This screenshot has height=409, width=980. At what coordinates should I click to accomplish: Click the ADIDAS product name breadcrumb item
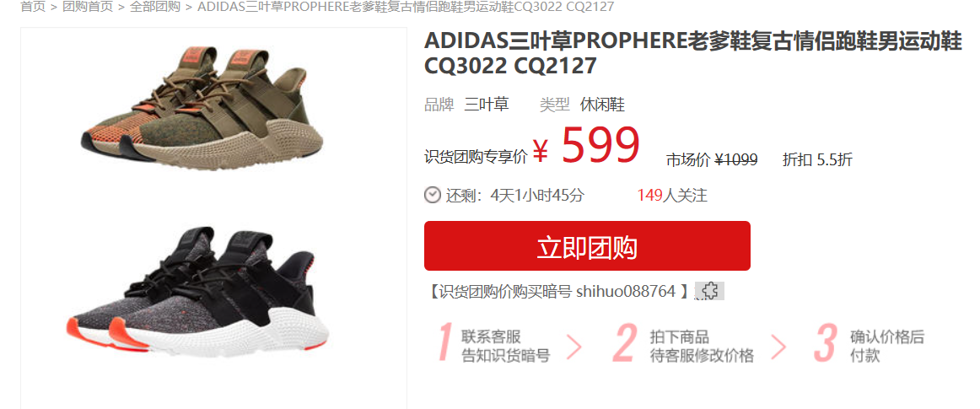pyautogui.click(x=406, y=7)
